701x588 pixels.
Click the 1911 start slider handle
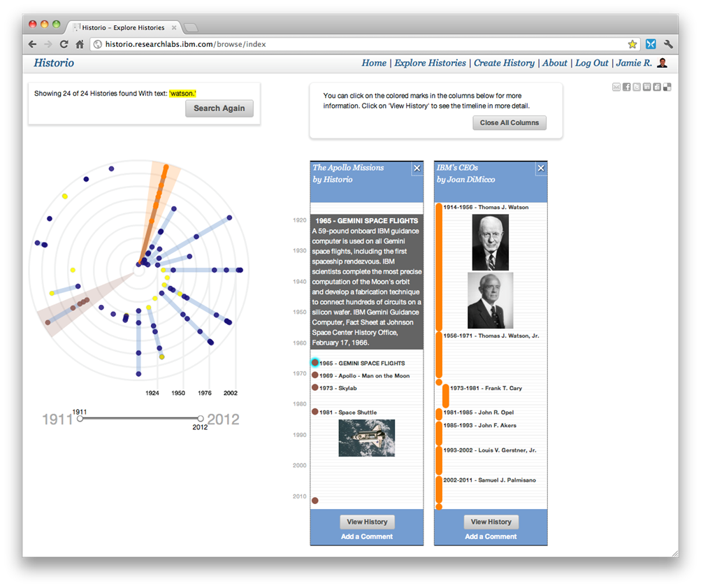click(80, 419)
